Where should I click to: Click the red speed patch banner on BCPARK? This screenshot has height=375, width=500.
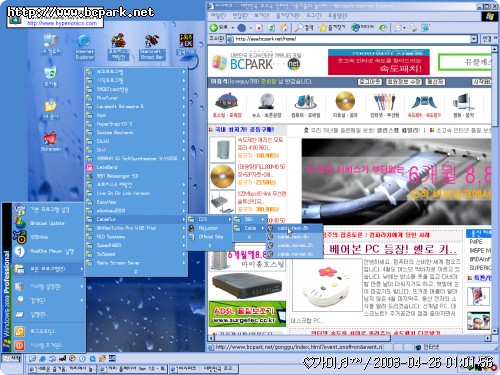click(x=379, y=62)
